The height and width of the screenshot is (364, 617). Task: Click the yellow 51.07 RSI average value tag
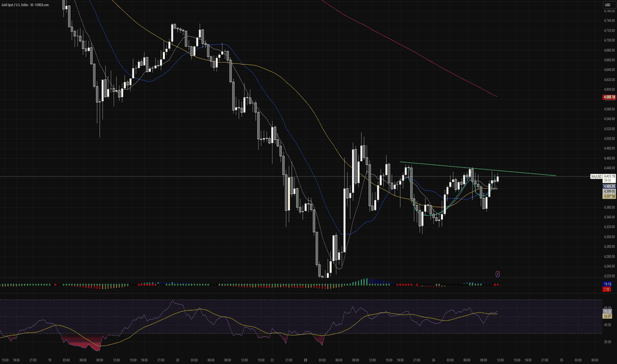[608, 316]
